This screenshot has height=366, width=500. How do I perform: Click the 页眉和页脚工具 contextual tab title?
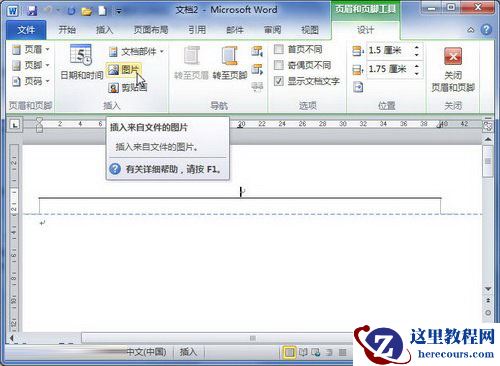pyautogui.click(x=365, y=9)
